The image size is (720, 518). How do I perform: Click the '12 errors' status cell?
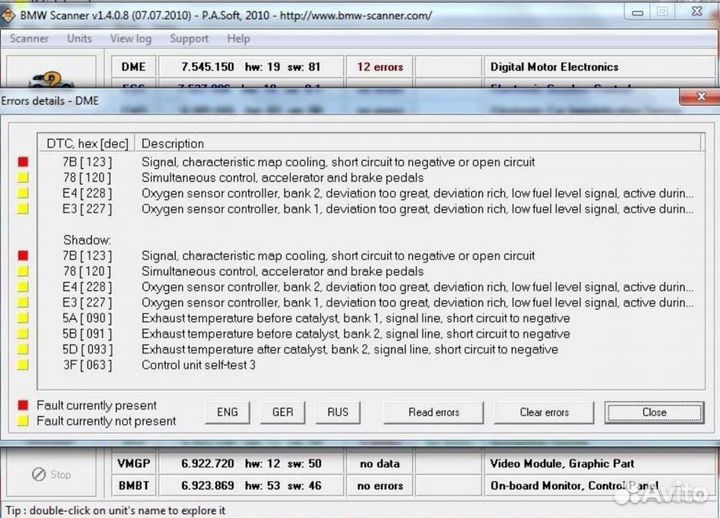(380, 67)
